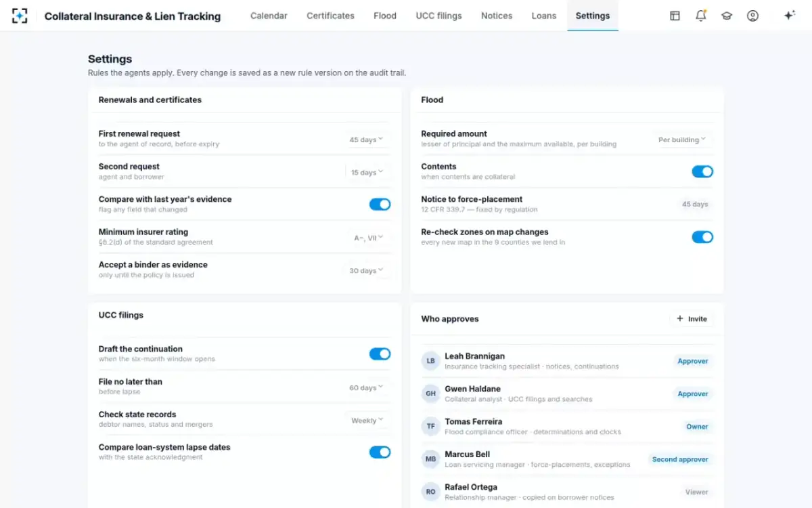Click the Notice to force-placement 45 days value
The image size is (812, 508).
point(695,204)
